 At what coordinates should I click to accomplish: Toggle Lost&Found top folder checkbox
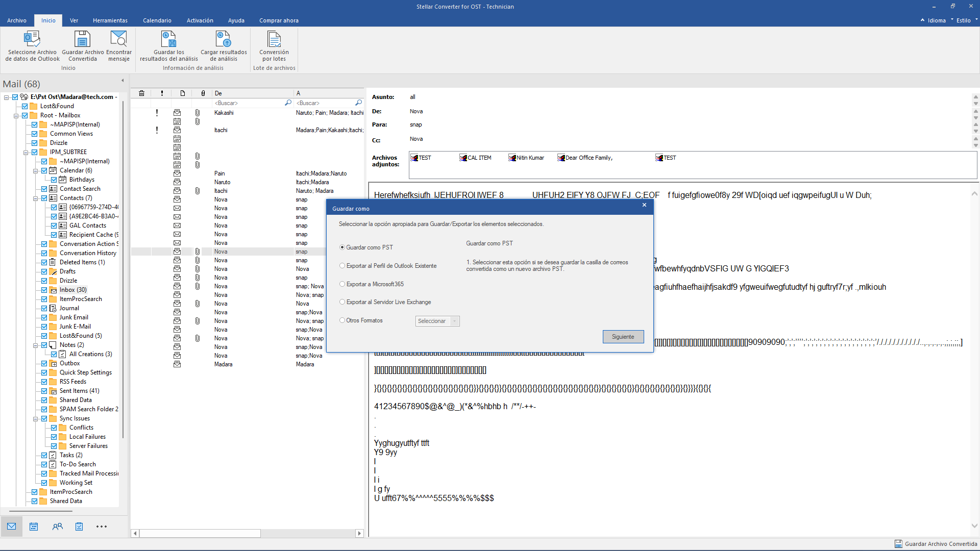[x=24, y=106]
